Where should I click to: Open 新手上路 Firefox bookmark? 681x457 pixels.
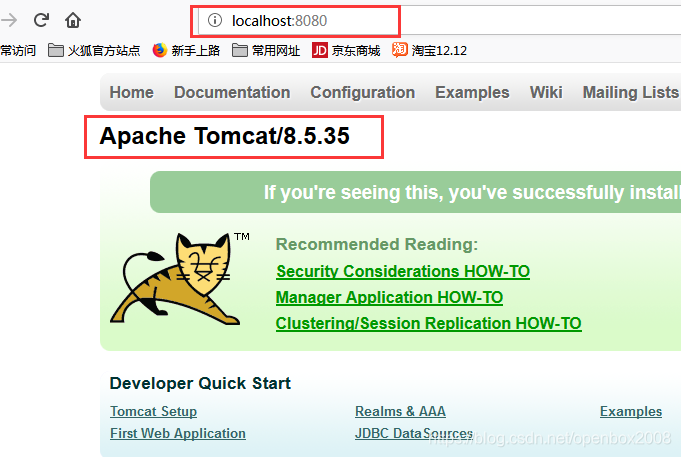tap(186, 50)
